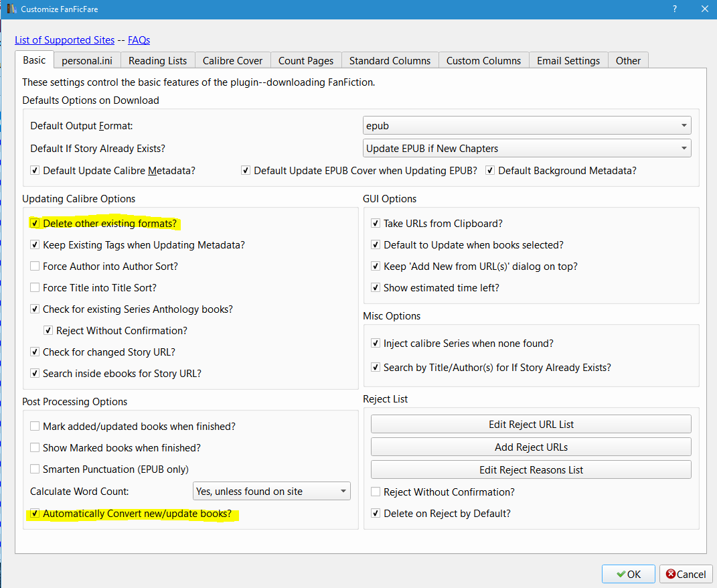Toggle Search inside ebooks for Story URL
The height and width of the screenshot is (588, 717).
tap(35, 374)
